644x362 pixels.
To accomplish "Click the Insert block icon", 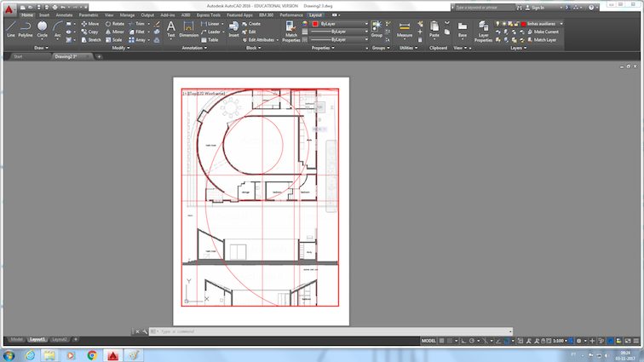I will (233, 30).
